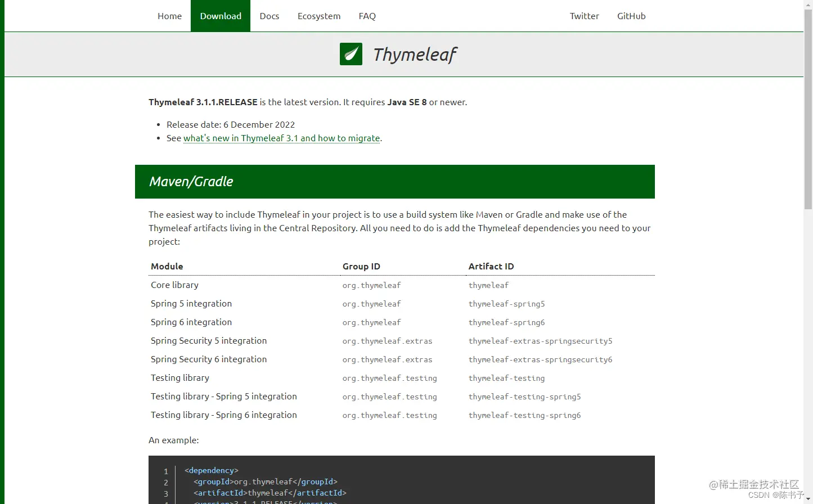Click the Testing library module cell
Screen dimensions: 813x504
point(180,377)
